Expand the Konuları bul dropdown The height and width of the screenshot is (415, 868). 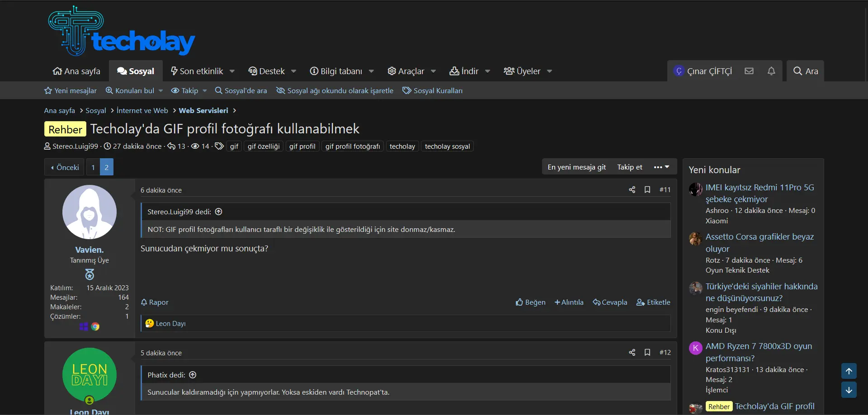pyautogui.click(x=160, y=91)
